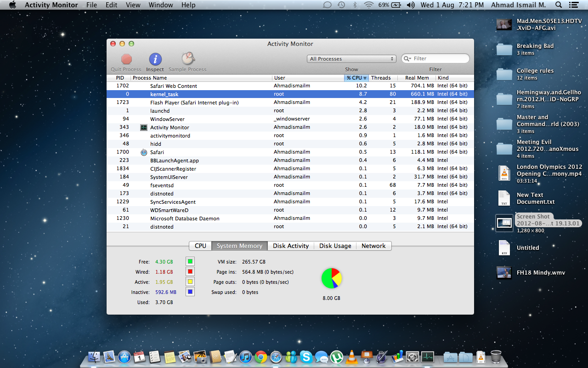
Task: Open the View menu
Action: [x=133, y=5]
